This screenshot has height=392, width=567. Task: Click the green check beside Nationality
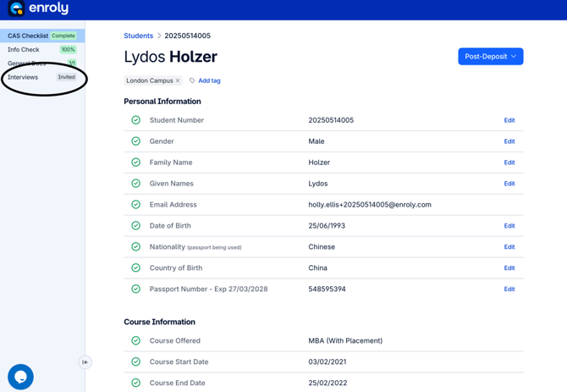point(136,246)
